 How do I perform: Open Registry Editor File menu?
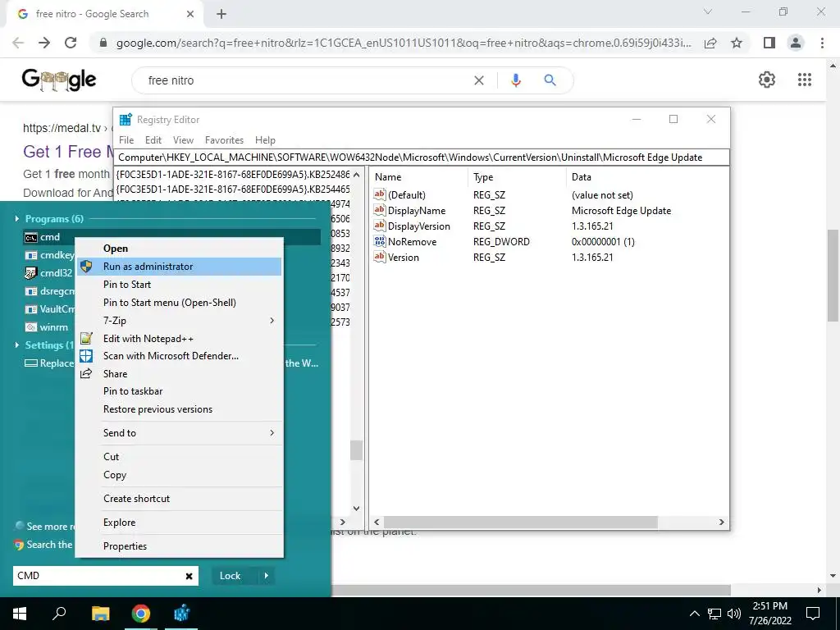tap(126, 139)
